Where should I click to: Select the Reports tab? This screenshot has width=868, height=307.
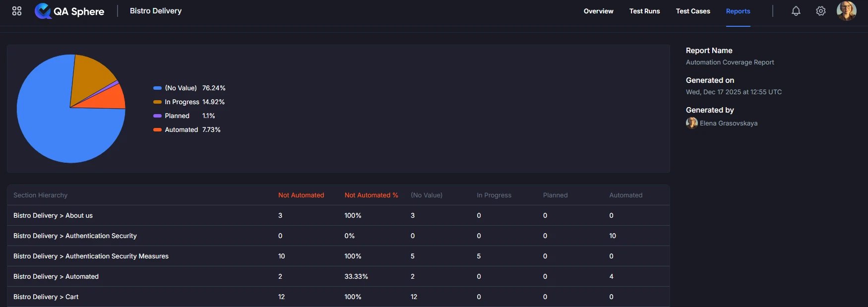pyautogui.click(x=738, y=11)
